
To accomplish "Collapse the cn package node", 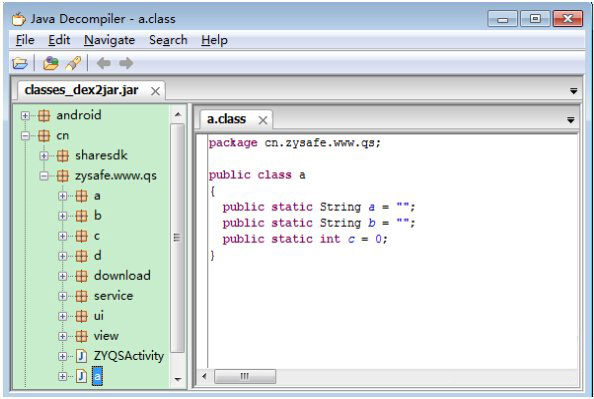I will pyautogui.click(x=25, y=136).
